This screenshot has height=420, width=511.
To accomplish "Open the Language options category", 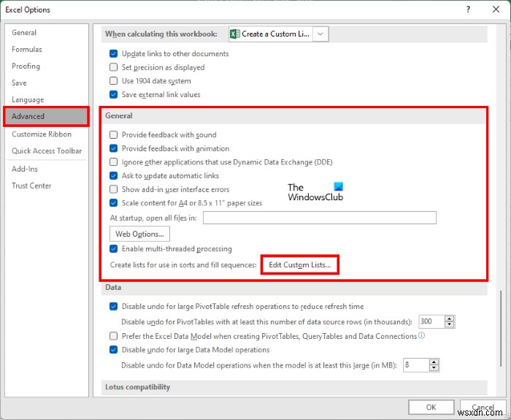I will pos(28,99).
